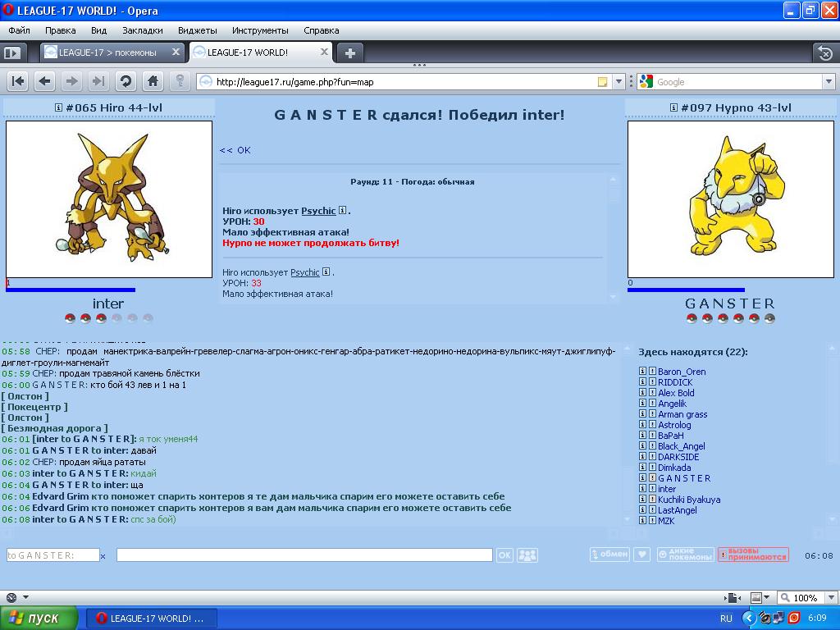840x630 pixels.
Task: Click the Hypno picture
Action: click(731, 199)
